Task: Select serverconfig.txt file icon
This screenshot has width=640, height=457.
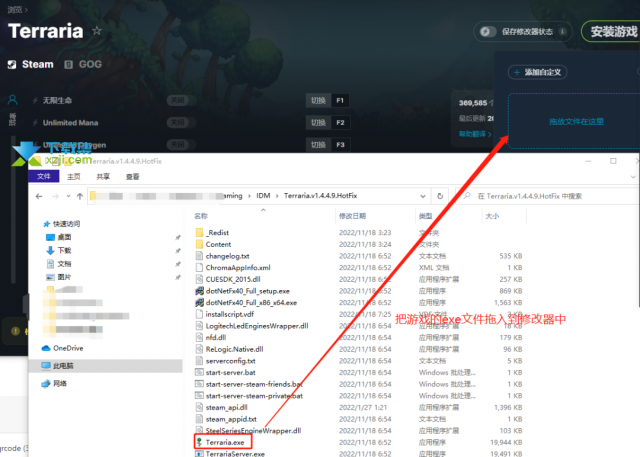Action: coord(199,361)
